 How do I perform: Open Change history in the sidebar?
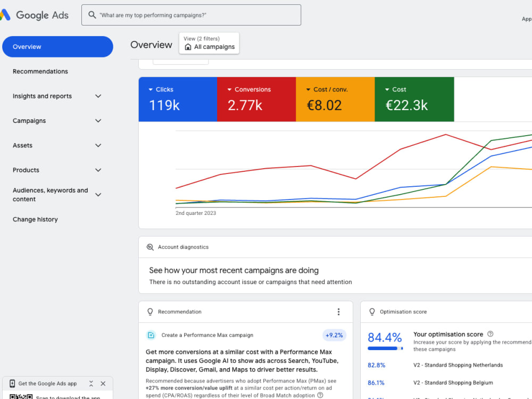(35, 219)
